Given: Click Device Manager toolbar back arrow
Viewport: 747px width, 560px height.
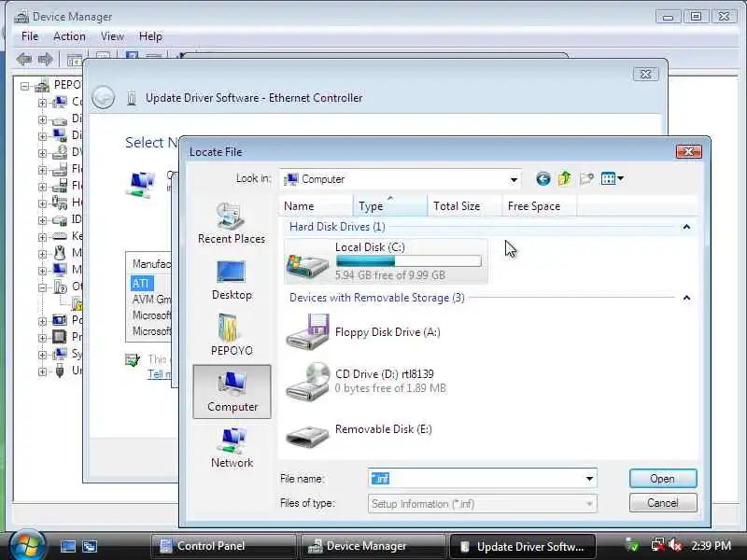Looking at the screenshot, I should [24, 60].
